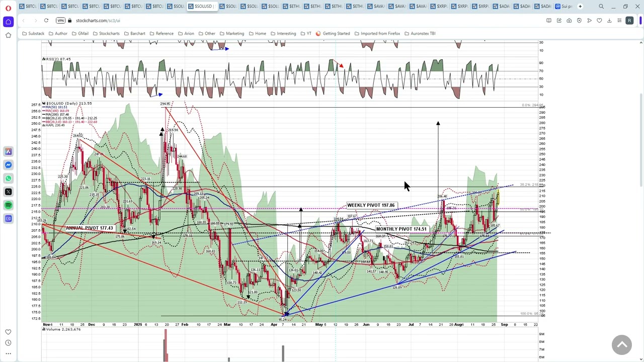
Task: Expand the Author bookmarks folder
Action: point(58,34)
